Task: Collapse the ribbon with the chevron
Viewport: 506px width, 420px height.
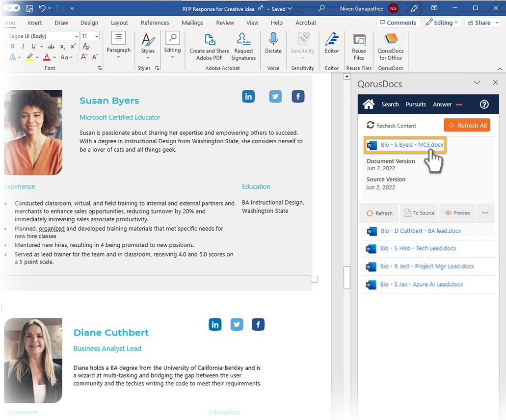Action: [x=500, y=68]
